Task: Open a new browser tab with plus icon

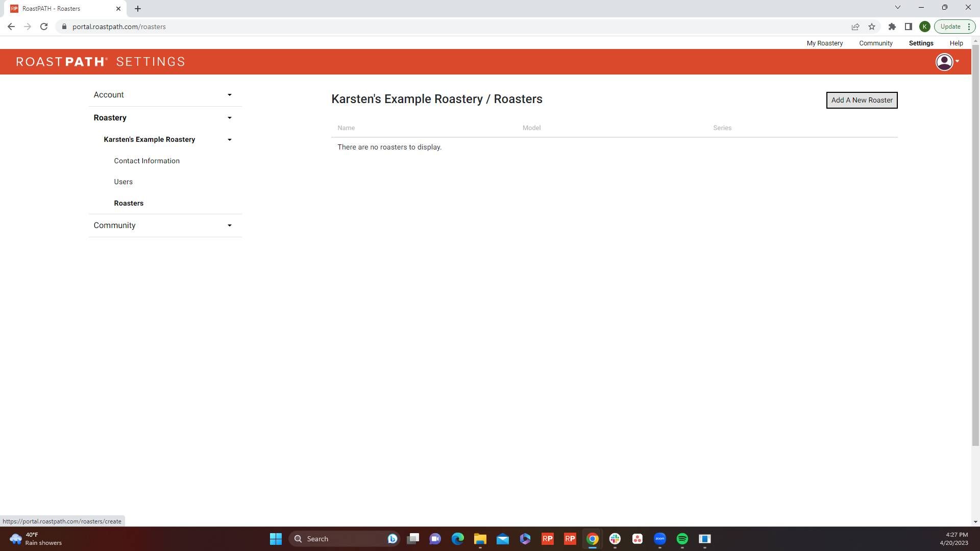Action: (138, 9)
